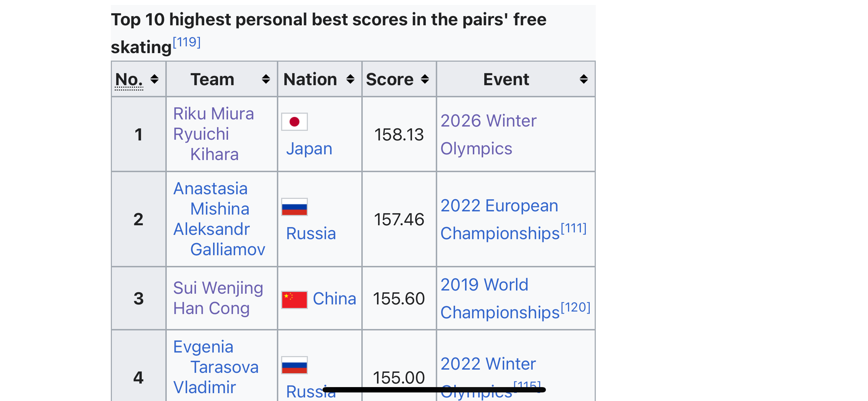
Task: Open the Han Cong link
Action: [211, 309]
